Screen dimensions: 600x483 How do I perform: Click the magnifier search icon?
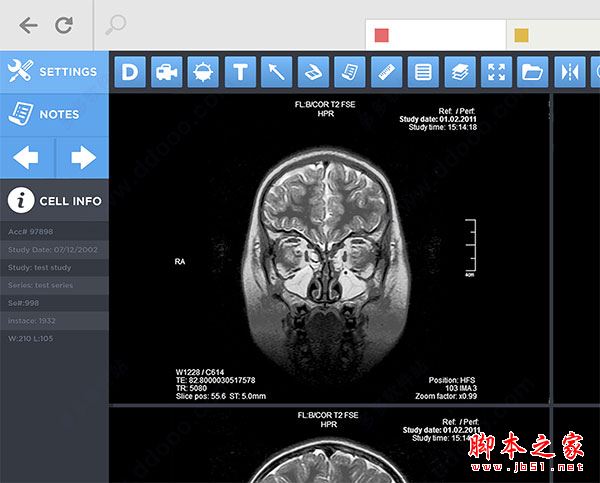(116, 25)
